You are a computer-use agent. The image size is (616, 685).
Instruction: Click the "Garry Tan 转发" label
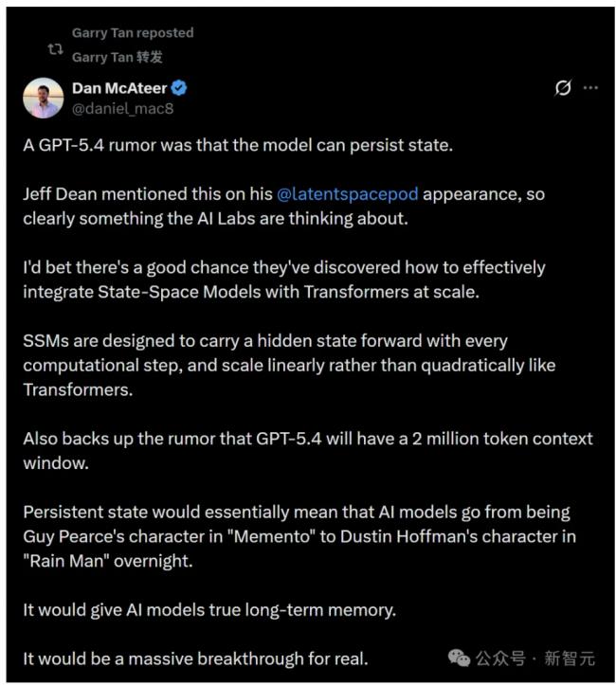118,56
